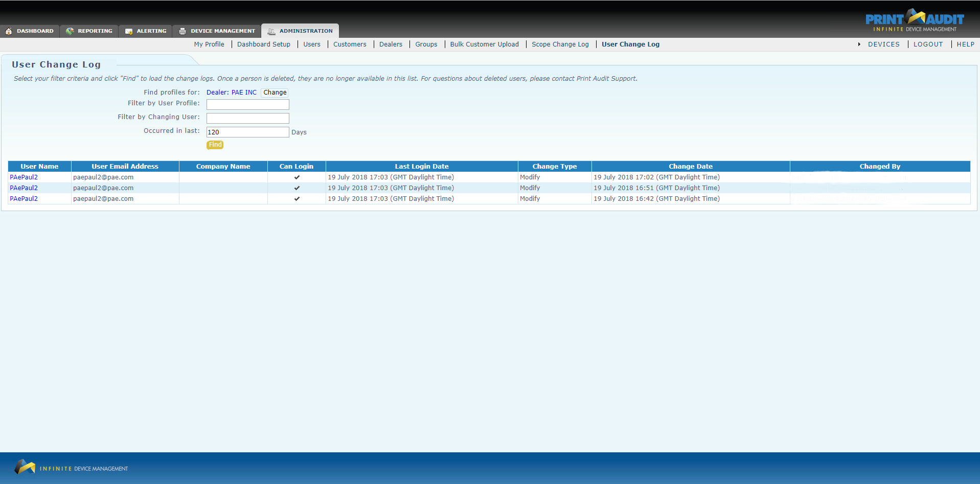Click the DEVICES link

click(884, 44)
